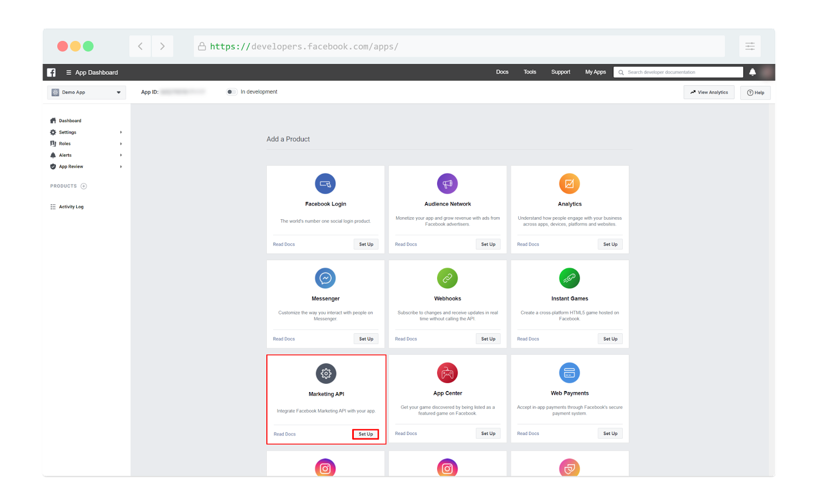Select Dashboard in the sidebar
The image size is (818, 504).
pyautogui.click(x=70, y=121)
